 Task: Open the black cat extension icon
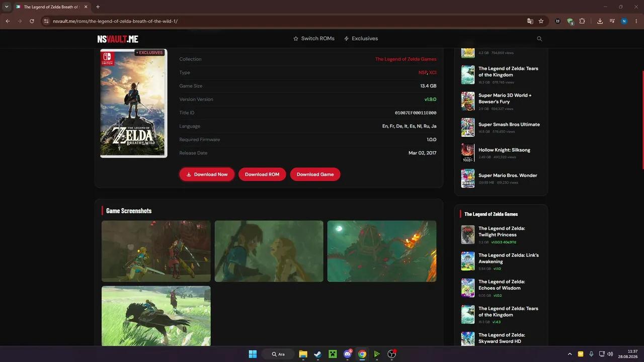coord(557,21)
